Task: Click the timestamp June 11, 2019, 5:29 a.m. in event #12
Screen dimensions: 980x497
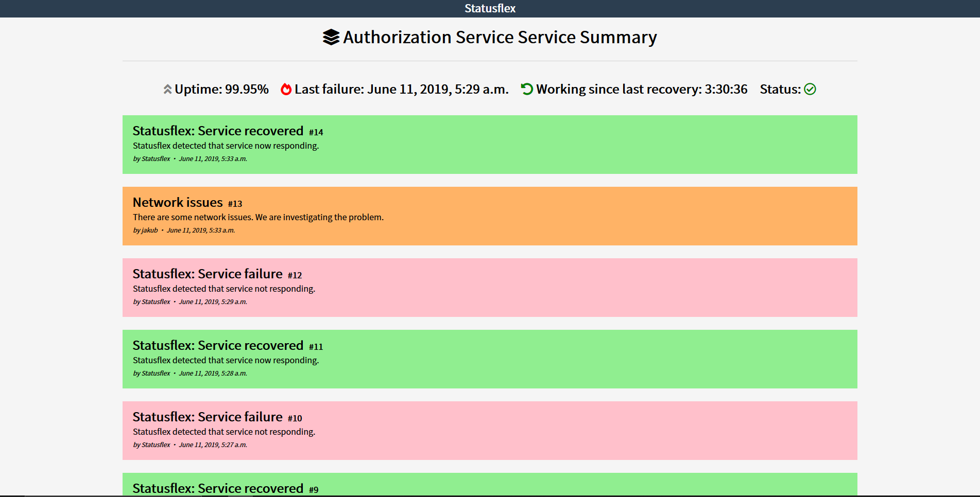Action: (213, 302)
